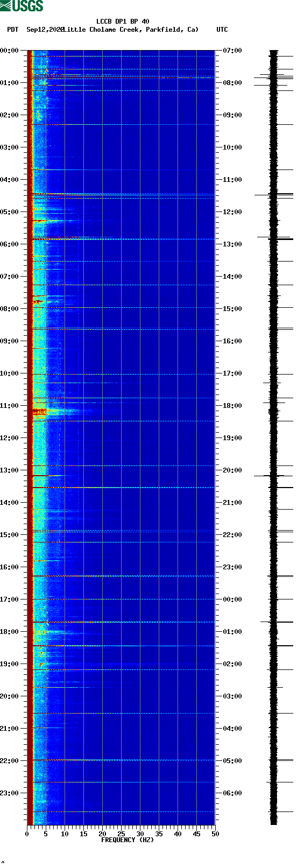Click the seismogram waveform trace beside the spectrogram
Image resolution: width=297 pixels, height=868 pixels.
point(274,437)
